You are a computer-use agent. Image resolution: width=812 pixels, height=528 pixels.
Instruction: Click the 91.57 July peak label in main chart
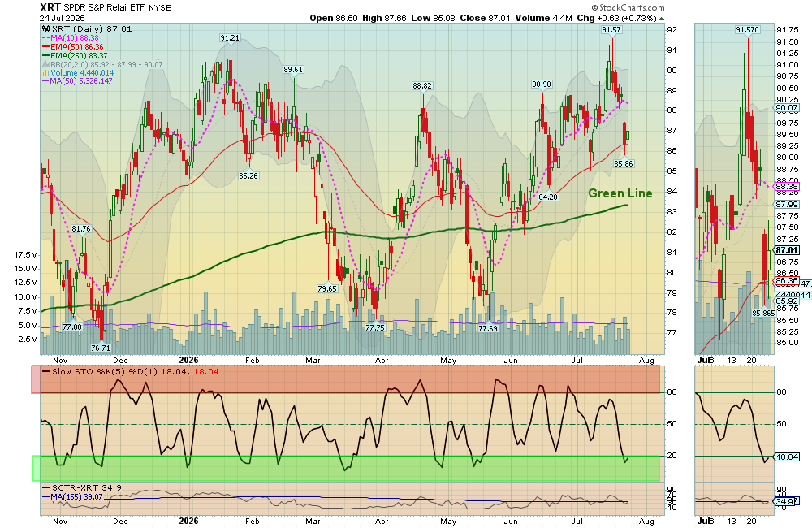(x=611, y=30)
